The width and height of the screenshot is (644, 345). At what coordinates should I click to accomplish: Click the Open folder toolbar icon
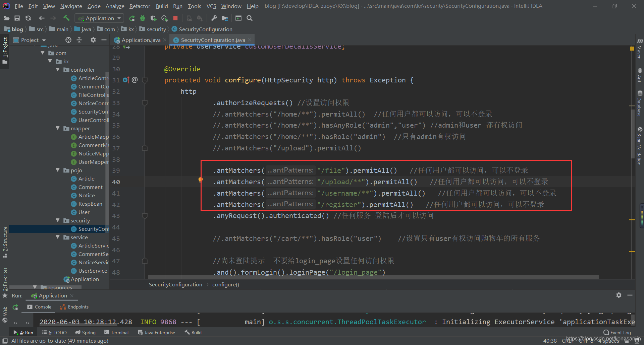[x=6, y=18]
